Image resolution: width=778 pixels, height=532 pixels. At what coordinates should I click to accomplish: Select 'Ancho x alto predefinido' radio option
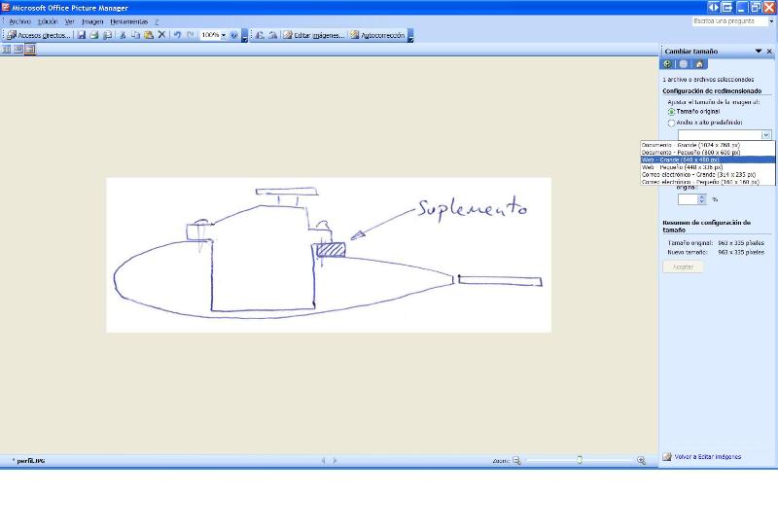671,124
